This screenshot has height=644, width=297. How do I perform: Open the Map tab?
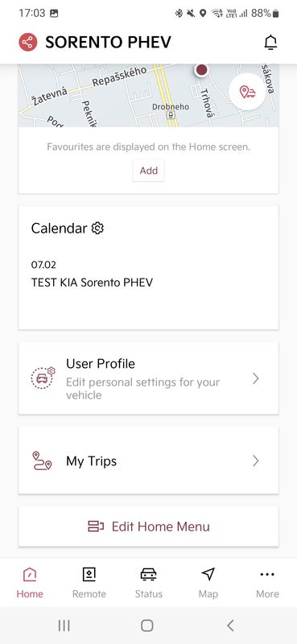click(208, 583)
